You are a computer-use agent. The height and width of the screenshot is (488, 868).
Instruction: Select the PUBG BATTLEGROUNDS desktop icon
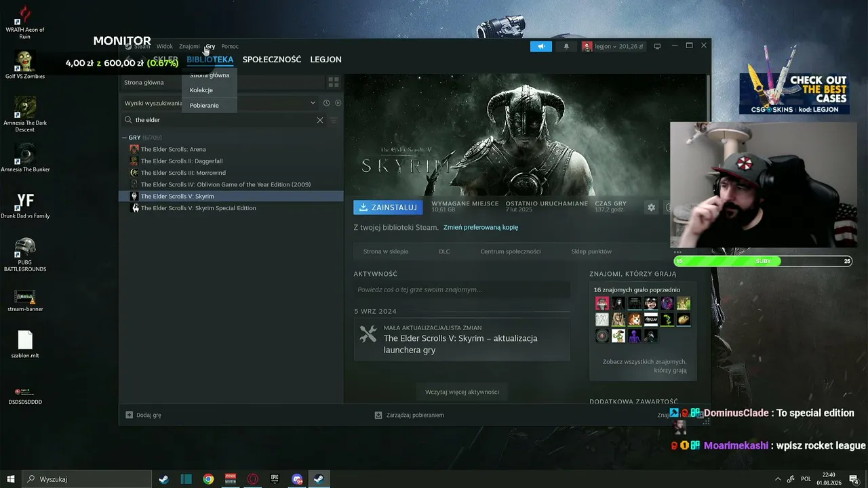coord(25,254)
